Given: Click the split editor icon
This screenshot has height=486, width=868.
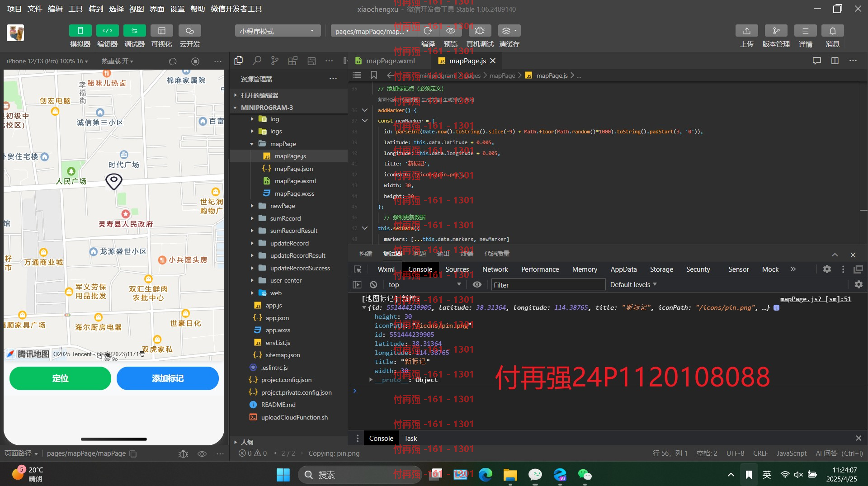Looking at the screenshot, I should (x=835, y=61).
